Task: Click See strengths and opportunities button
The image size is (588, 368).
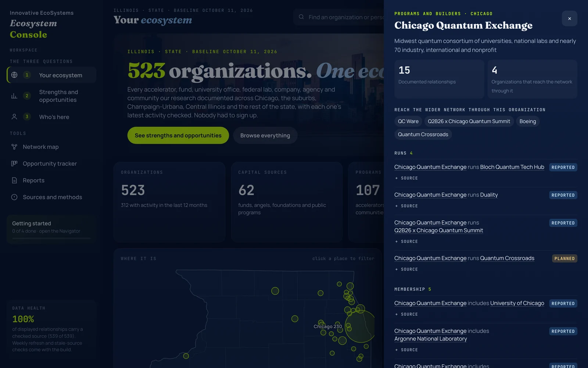Action: [178, 135]
